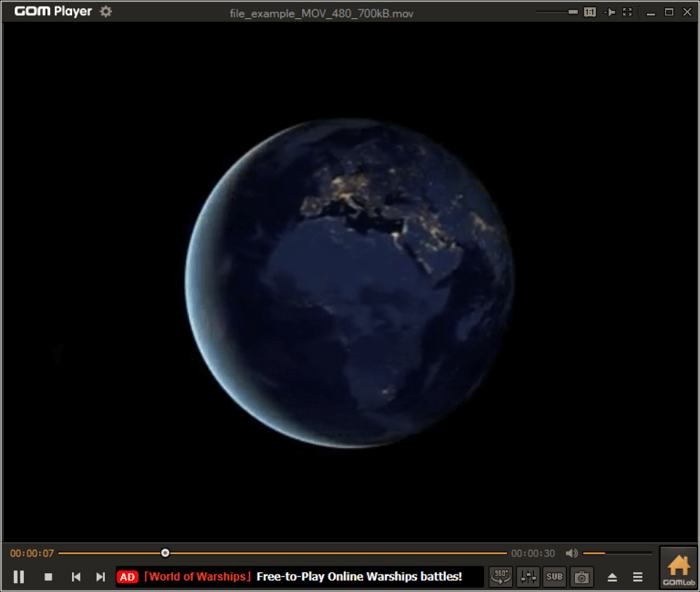
Task: Open settings via the gear icon
Action: [x=106, y=11]
